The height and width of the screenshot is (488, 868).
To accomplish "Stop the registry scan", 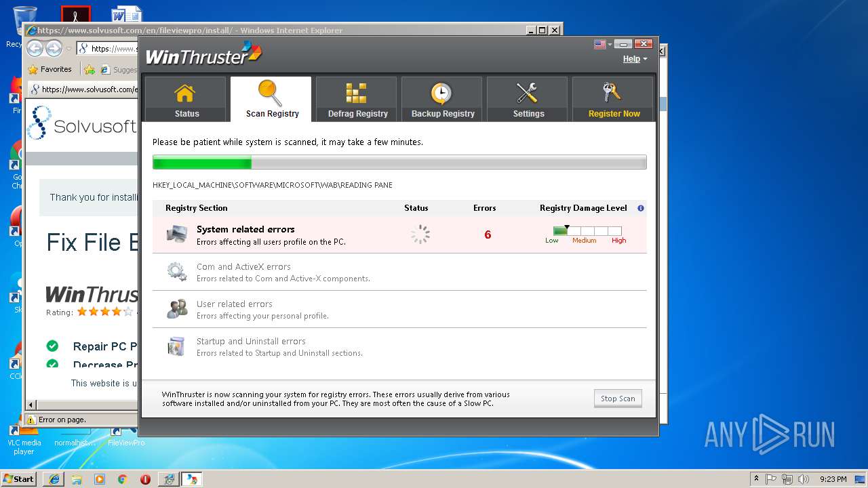I will click(x=618, y=399).
